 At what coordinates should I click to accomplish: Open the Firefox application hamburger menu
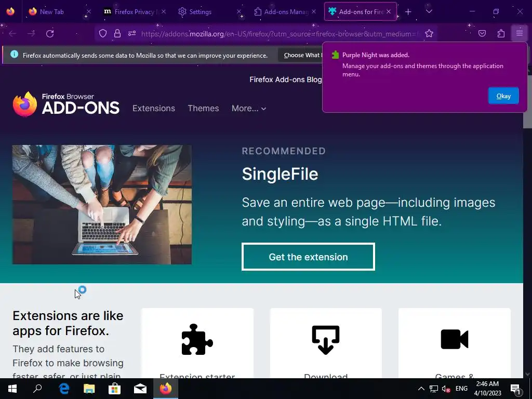520,33
